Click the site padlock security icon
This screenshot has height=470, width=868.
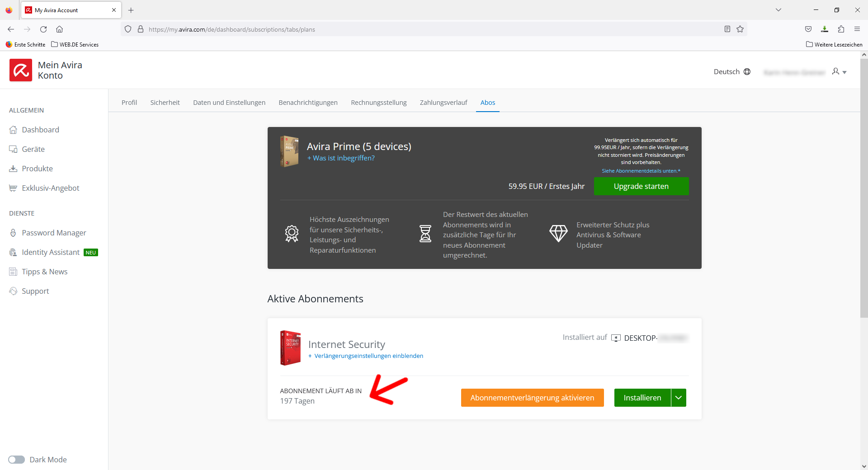click(x=141, y=29)
